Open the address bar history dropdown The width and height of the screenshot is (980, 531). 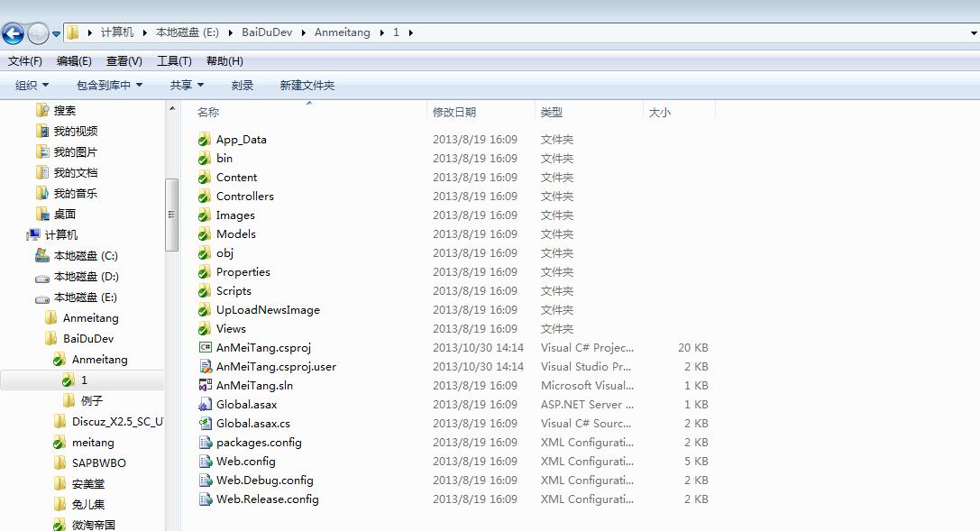click(973, 33)
